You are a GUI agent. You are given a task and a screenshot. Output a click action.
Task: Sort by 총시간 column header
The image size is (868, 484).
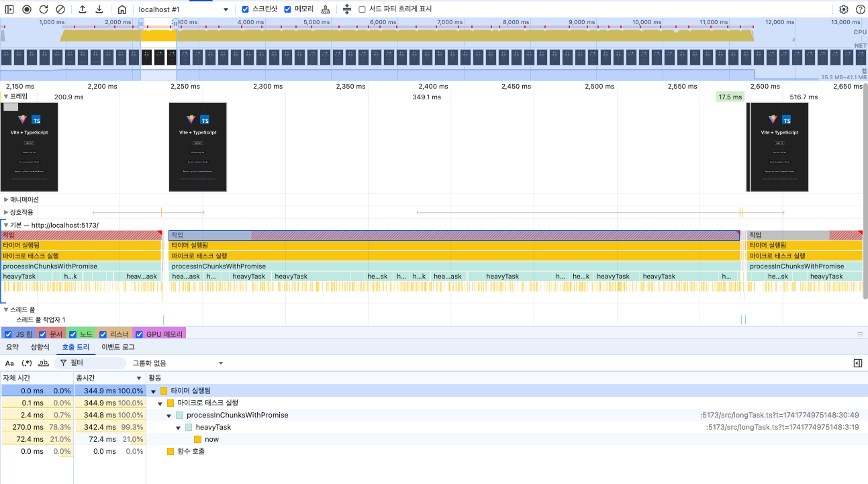click(109, 378)
